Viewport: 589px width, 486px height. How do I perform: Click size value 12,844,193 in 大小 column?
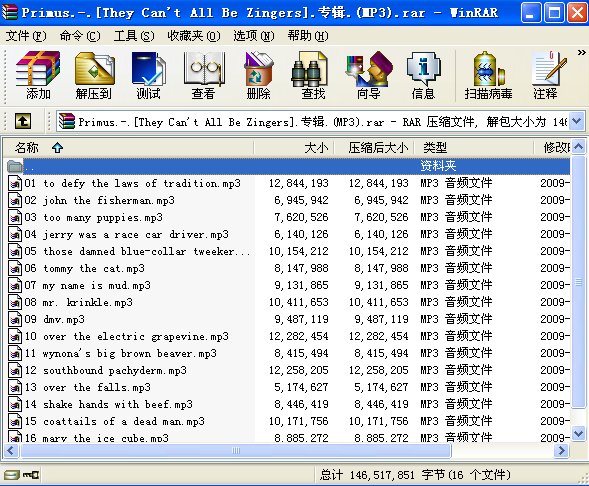tap(299, 183)
